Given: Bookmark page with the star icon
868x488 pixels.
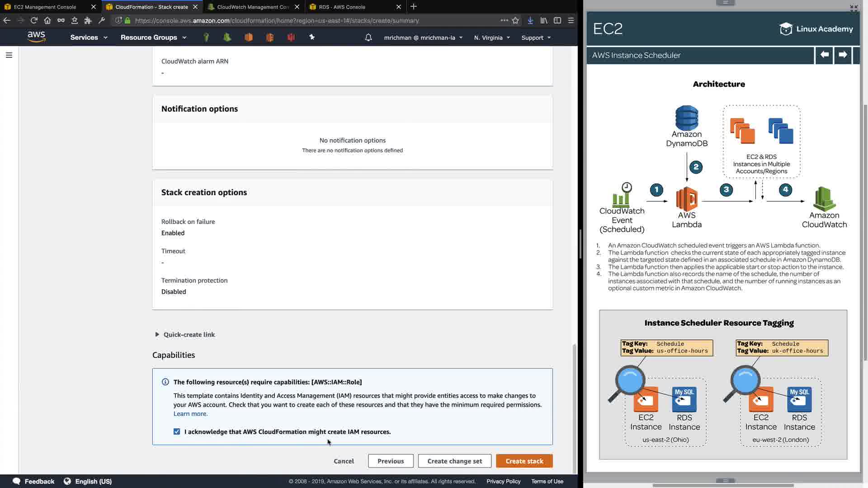Looking at the screenshot, I should tap(515, 20).
